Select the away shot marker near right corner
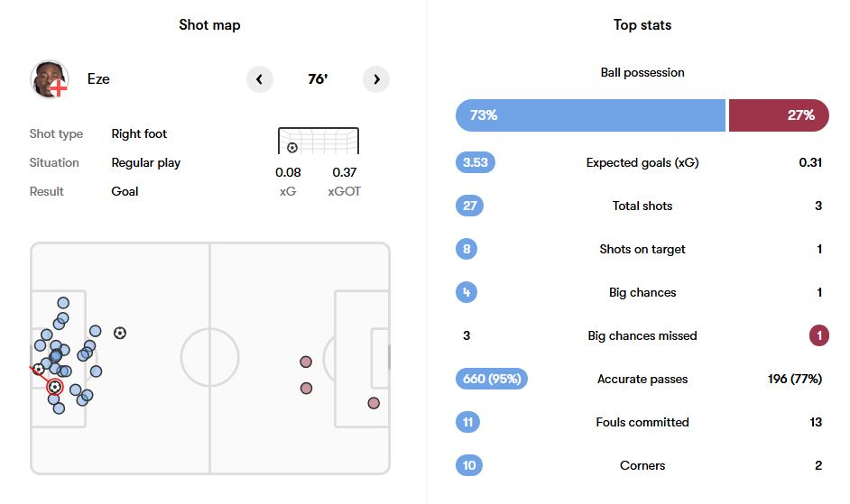 tap(374, 403)
